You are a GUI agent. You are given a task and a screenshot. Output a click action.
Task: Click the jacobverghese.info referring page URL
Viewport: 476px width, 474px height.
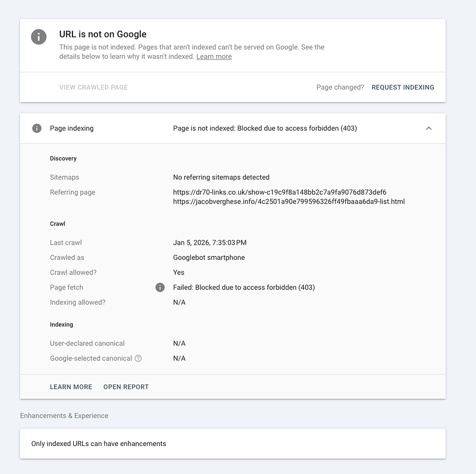(288, 202)
